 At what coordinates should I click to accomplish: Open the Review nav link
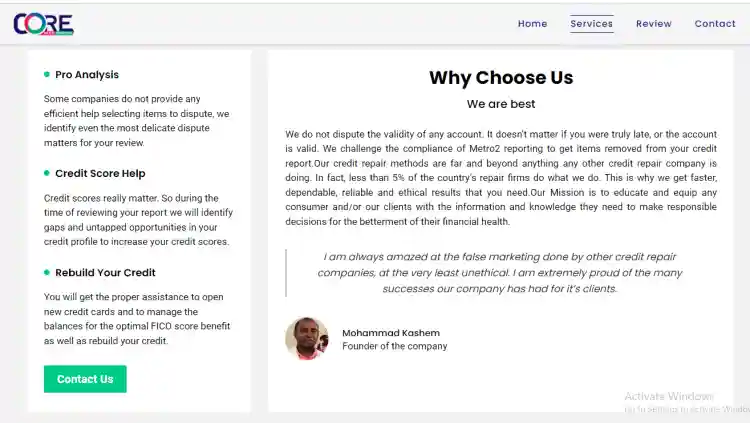654,24
